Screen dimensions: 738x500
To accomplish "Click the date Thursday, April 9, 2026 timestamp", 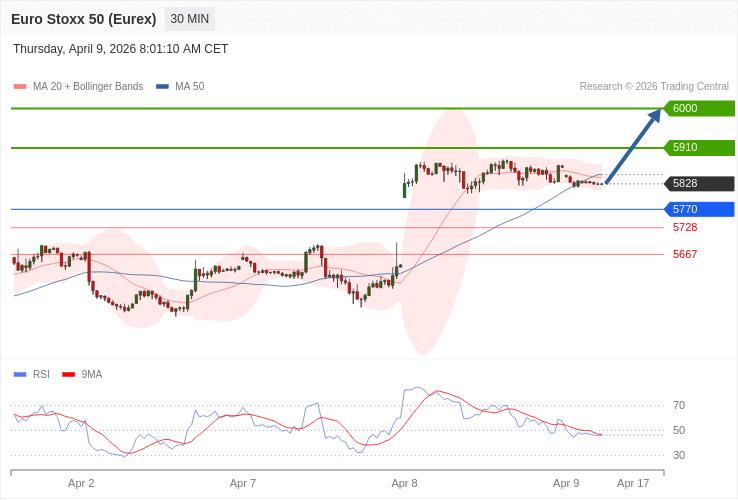I will click(120, 49).
